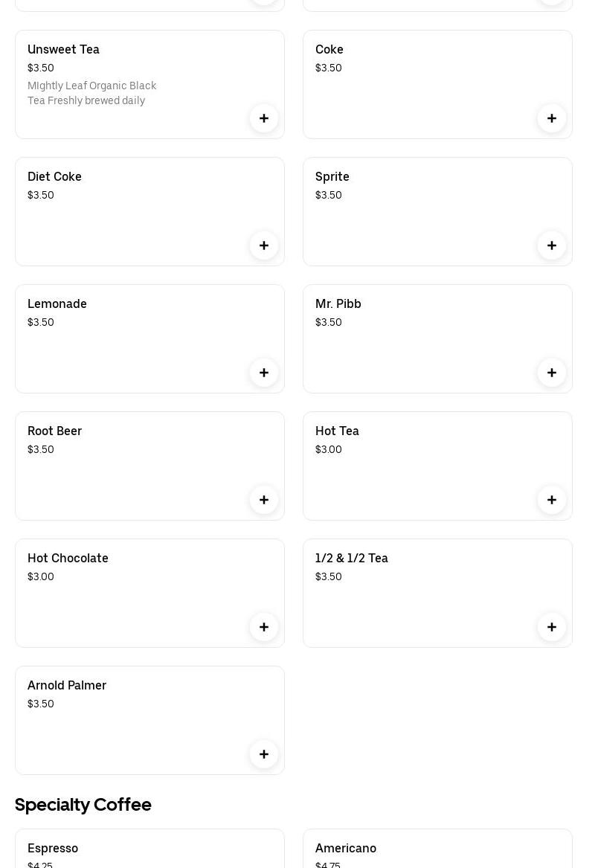This screenshot has height=868, width=598.
Task: Add Coke to the order
Action: point(552,118)
